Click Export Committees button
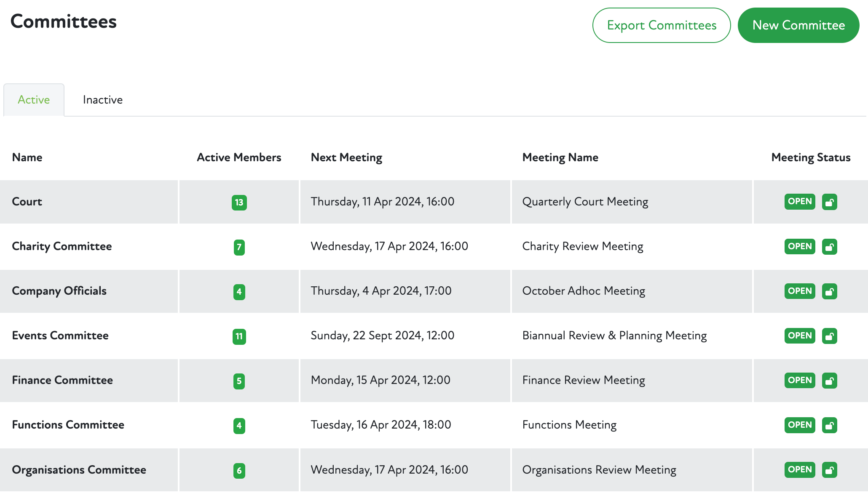The height and width of the screenshot is (501, 868). click(661, 25)
